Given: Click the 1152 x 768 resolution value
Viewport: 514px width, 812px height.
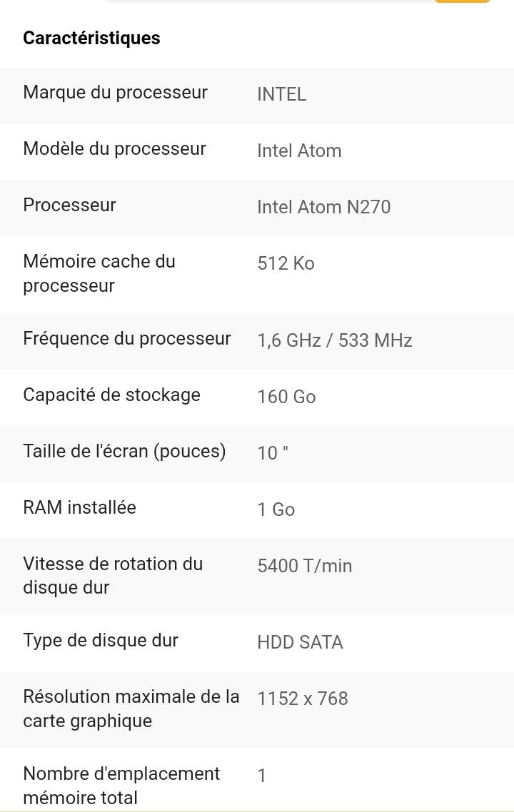Looking at the screenshot, I should 303,699.
